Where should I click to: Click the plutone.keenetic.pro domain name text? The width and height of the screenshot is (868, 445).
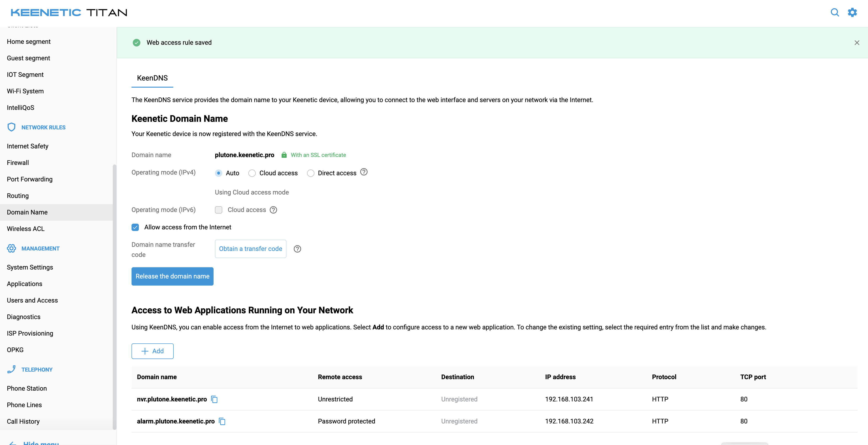[245, 155]
